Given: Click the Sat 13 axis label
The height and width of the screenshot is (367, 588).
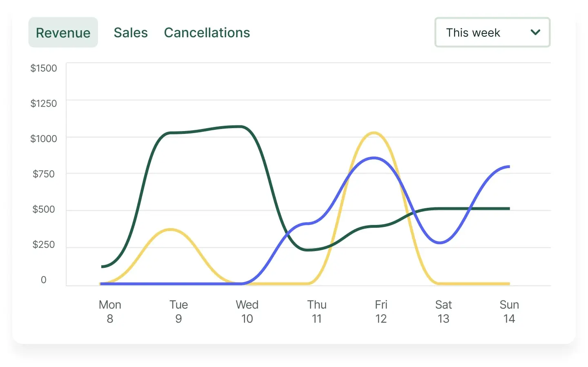Looking at the screenshot, I should pos(443,311).
